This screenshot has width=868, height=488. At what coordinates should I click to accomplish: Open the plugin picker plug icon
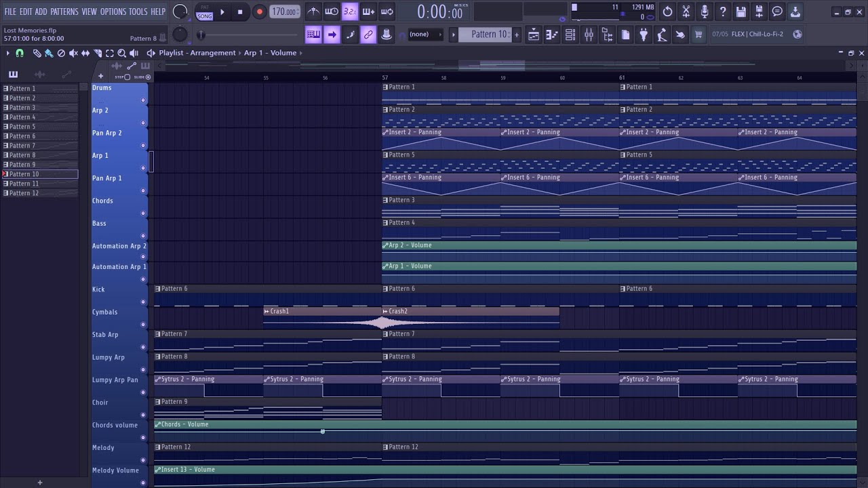644,35
